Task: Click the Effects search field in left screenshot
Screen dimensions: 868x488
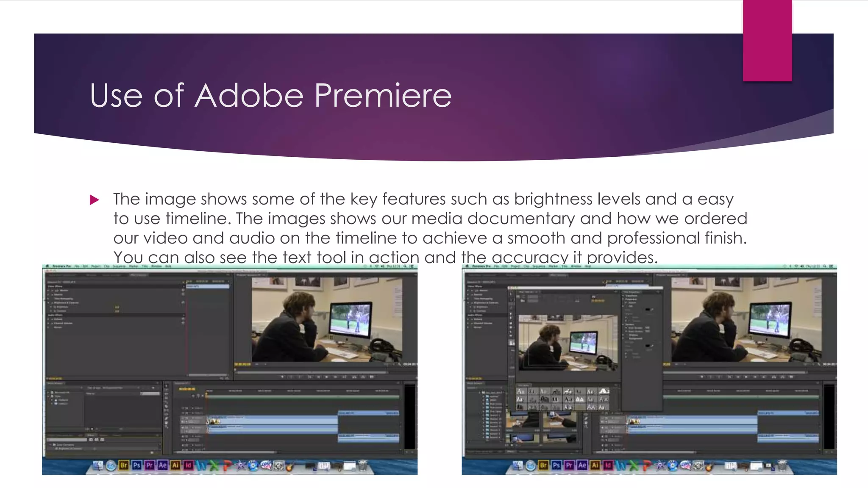Action: coord(67,440)
